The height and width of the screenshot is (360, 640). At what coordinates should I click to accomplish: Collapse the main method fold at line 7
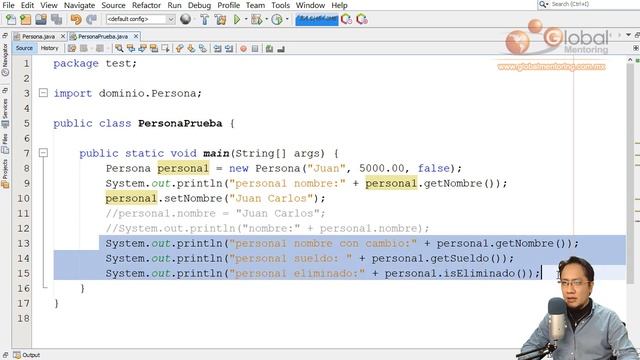pos(43,153)
